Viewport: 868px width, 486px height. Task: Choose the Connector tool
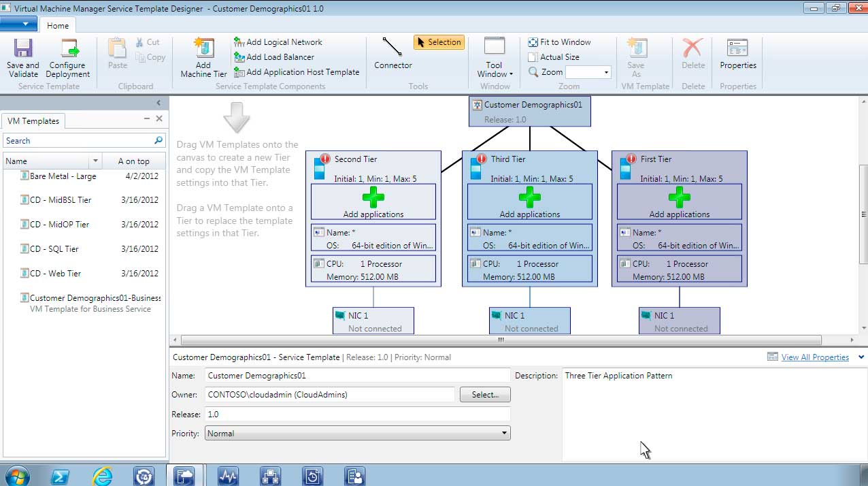tap(393, 54)
